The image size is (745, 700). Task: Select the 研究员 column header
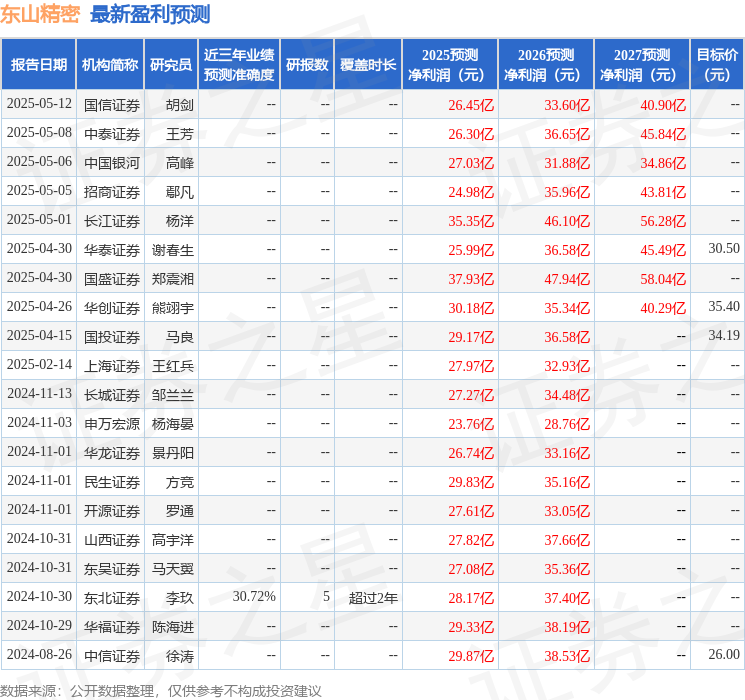(x=171, y=65)
